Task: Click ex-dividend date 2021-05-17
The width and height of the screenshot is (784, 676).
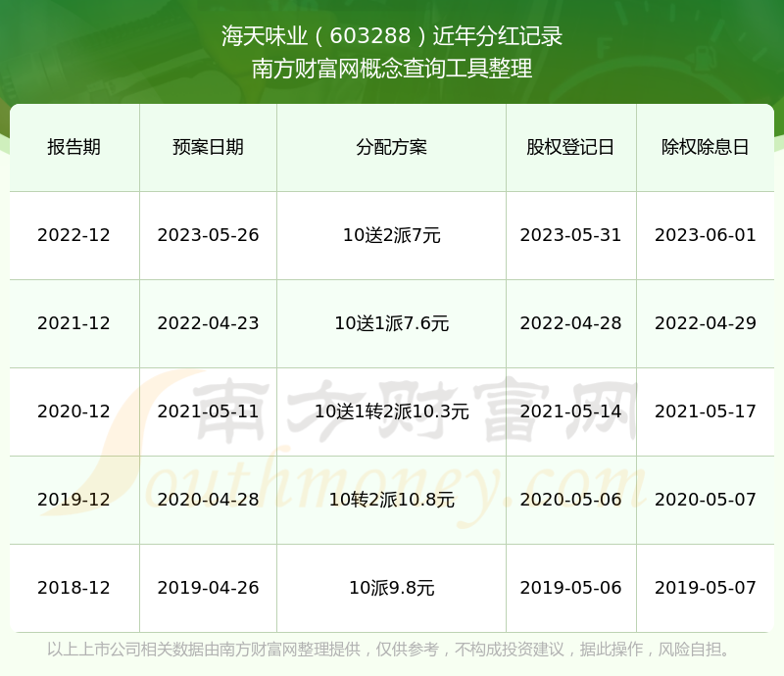Action: (x=705, y=411)
